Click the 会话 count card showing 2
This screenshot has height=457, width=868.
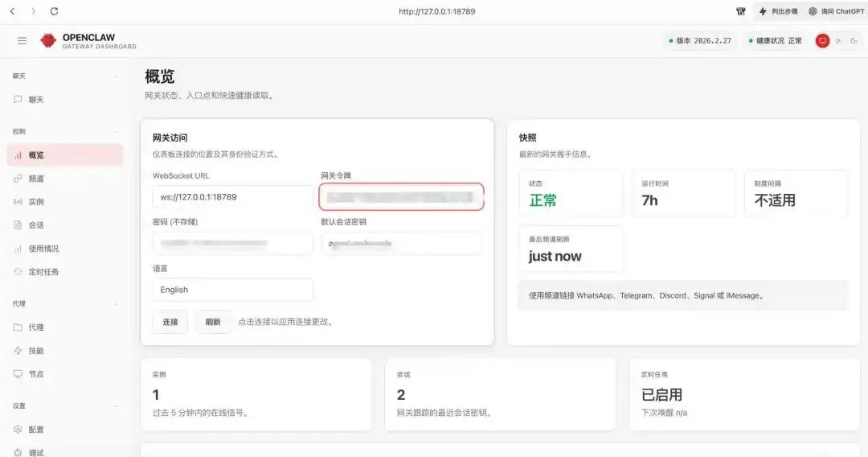click(501, 394)
